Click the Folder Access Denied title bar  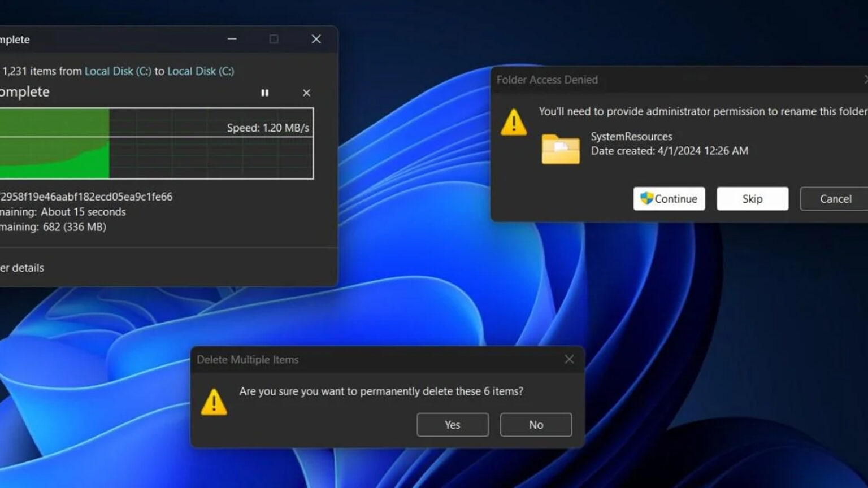click(679, 80)
